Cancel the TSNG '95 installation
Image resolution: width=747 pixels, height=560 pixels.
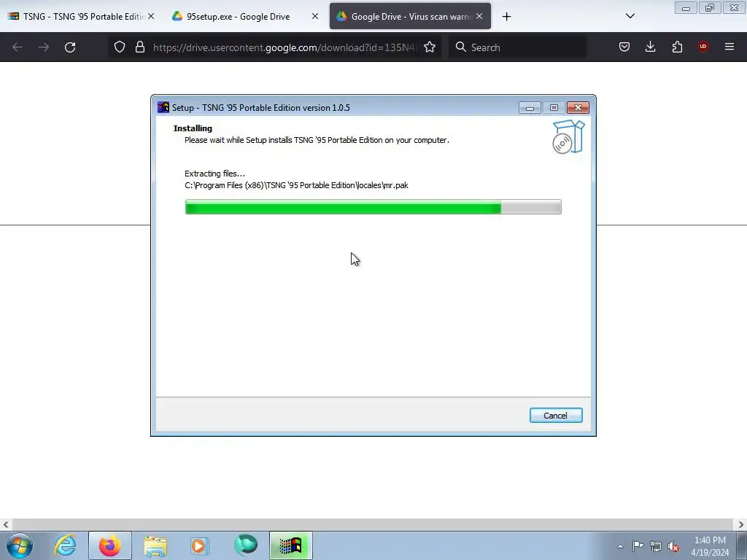click(555, 415)
